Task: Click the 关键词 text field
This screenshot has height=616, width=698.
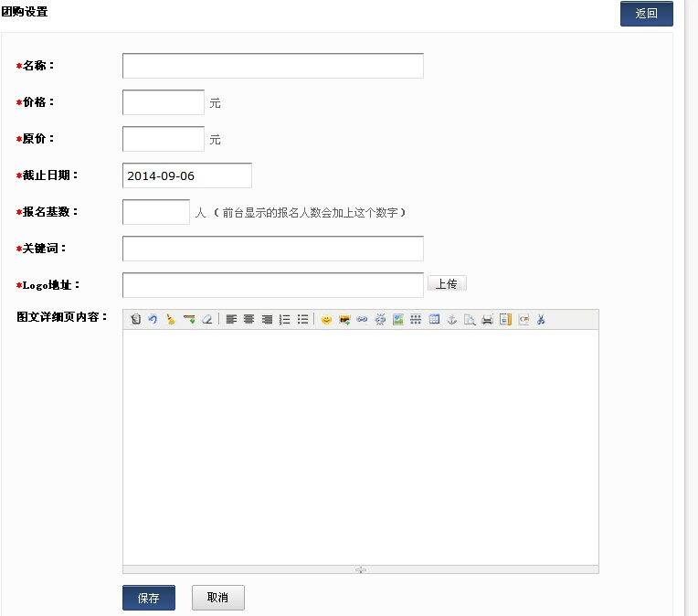Action: [272, 249]
